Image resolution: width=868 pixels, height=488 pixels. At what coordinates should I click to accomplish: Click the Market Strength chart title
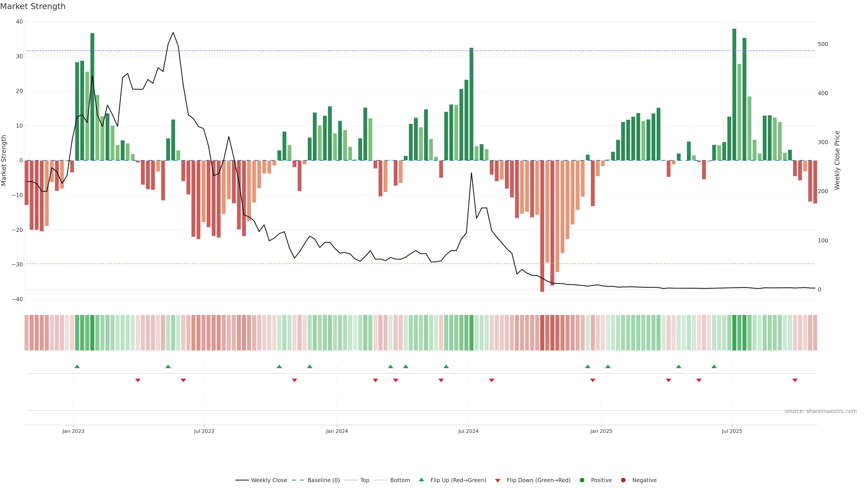coord(33,6)
